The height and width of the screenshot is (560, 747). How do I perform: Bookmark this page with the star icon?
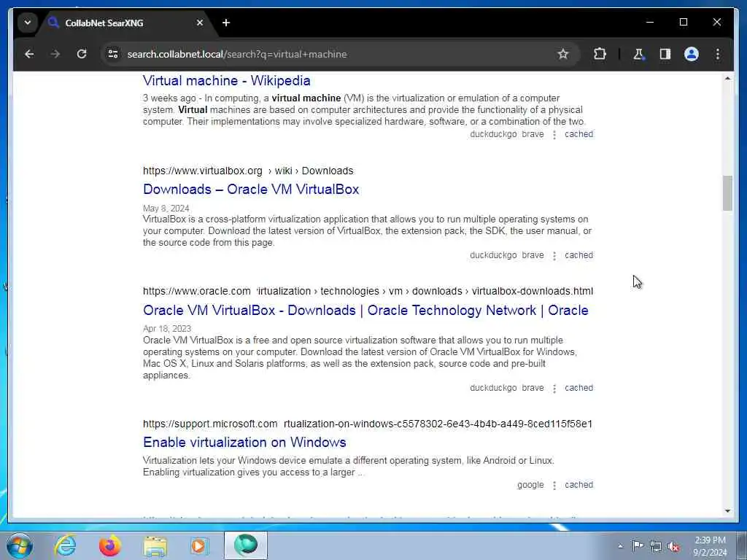pyautogui.click(x=563, y=54)
